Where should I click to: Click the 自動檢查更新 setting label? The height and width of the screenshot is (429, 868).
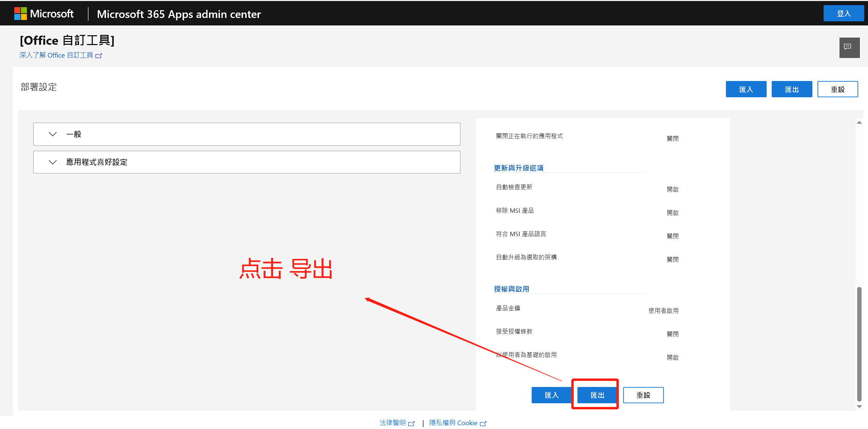(514, 187)
